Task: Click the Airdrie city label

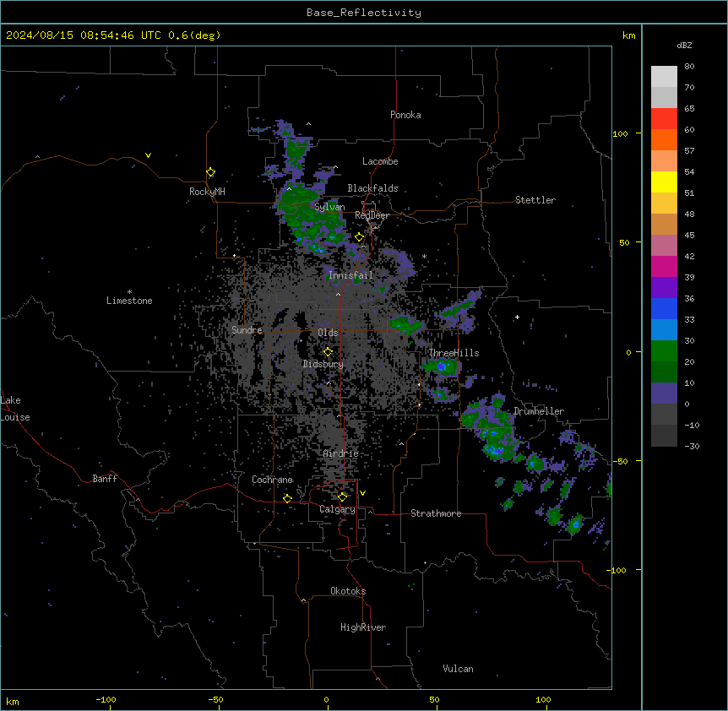Action: pos(341,453)
